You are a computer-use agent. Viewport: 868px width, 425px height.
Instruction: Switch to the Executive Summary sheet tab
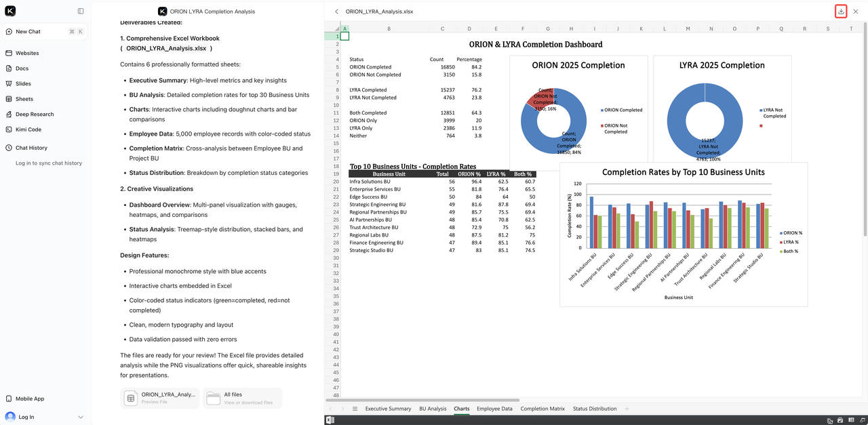tap(388, 409)
